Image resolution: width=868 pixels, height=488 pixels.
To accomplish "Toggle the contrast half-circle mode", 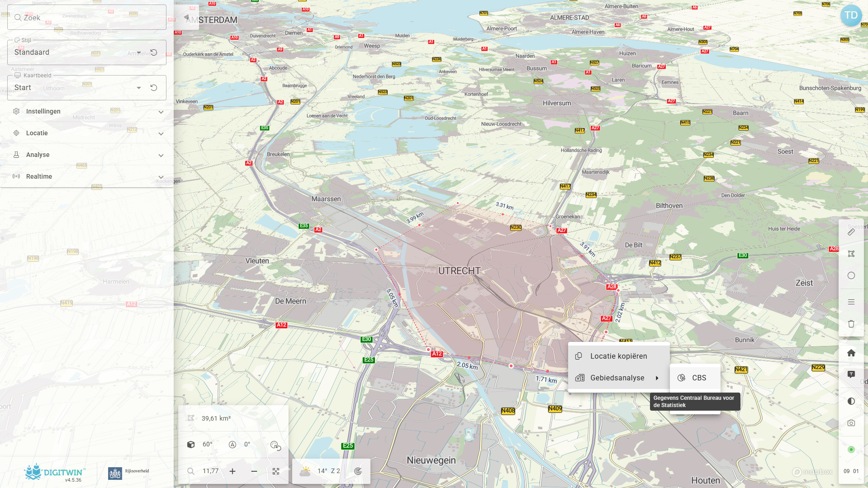I will [x=851, y=401].
